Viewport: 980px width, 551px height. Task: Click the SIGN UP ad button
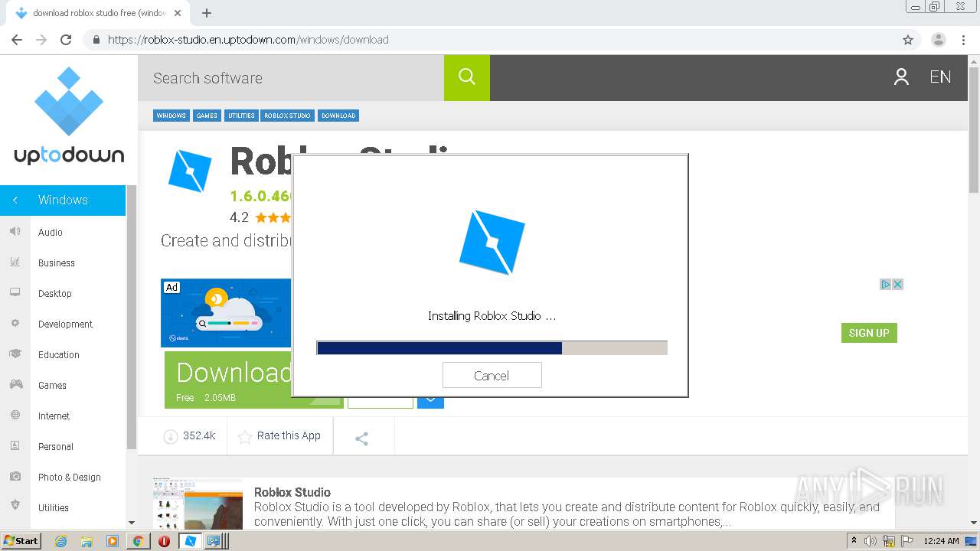coord(869,333)
